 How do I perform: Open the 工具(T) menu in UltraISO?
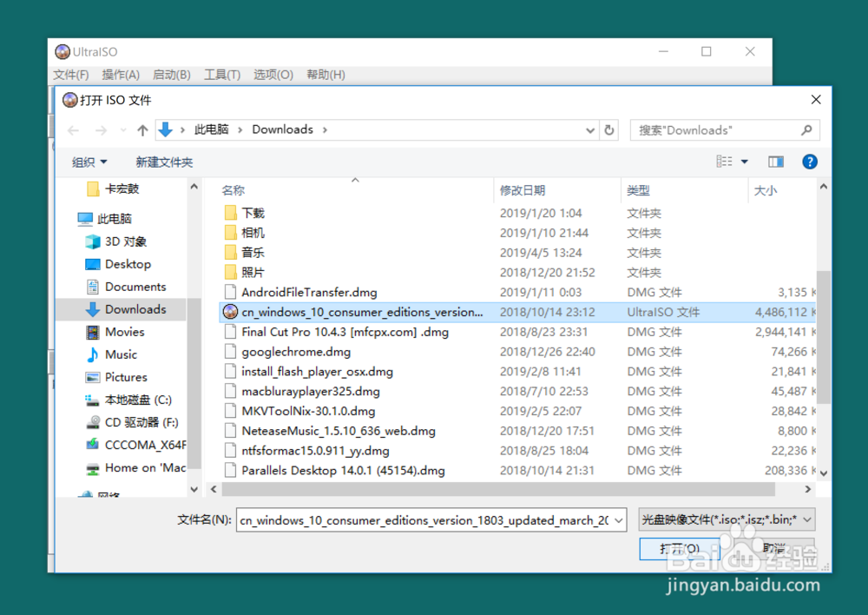coord(222,75)
